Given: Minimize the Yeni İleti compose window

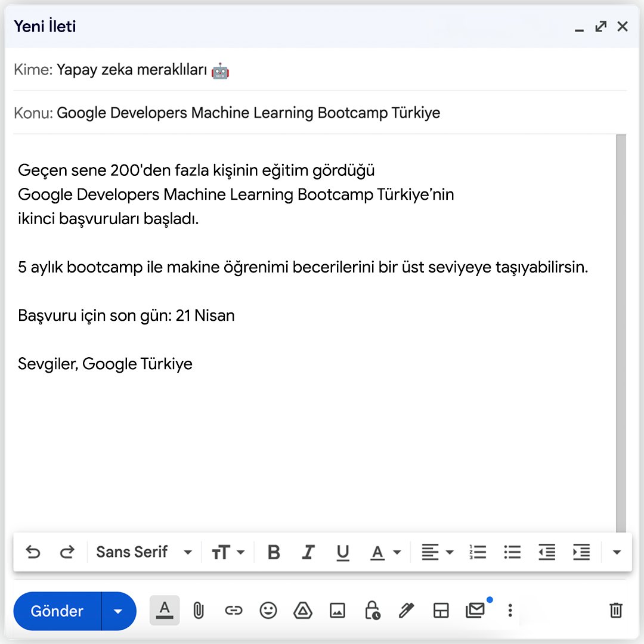Looking at the screenshot, I should coord(579,30).
